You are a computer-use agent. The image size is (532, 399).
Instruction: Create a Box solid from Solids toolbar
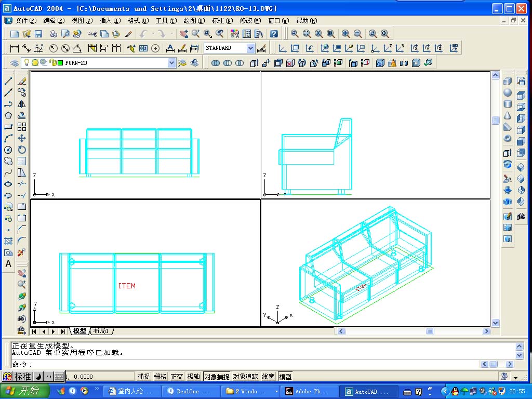(508, 82)
